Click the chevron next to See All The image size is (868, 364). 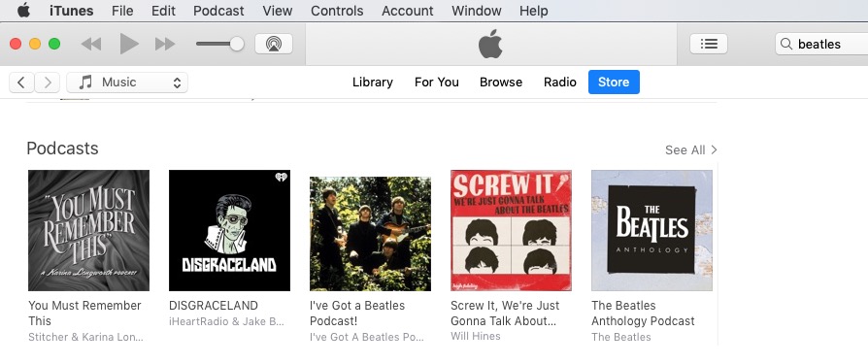(x=714, y=149)
